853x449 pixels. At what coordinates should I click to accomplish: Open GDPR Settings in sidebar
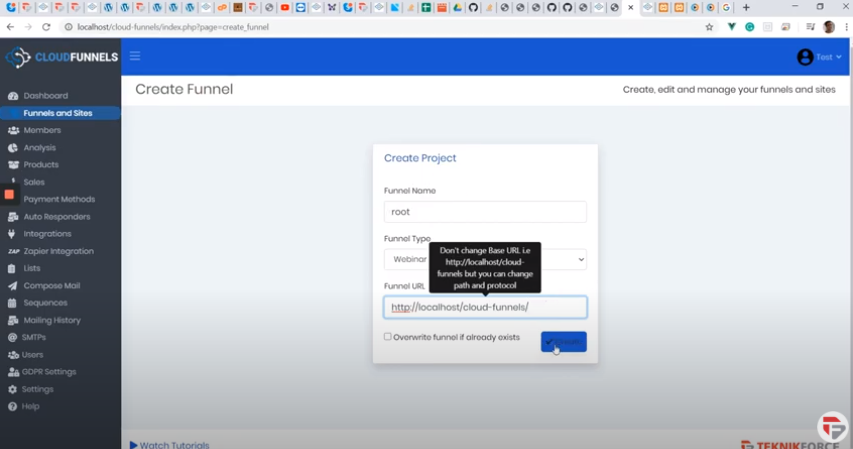pyautogui.click(x=51, y=372)
